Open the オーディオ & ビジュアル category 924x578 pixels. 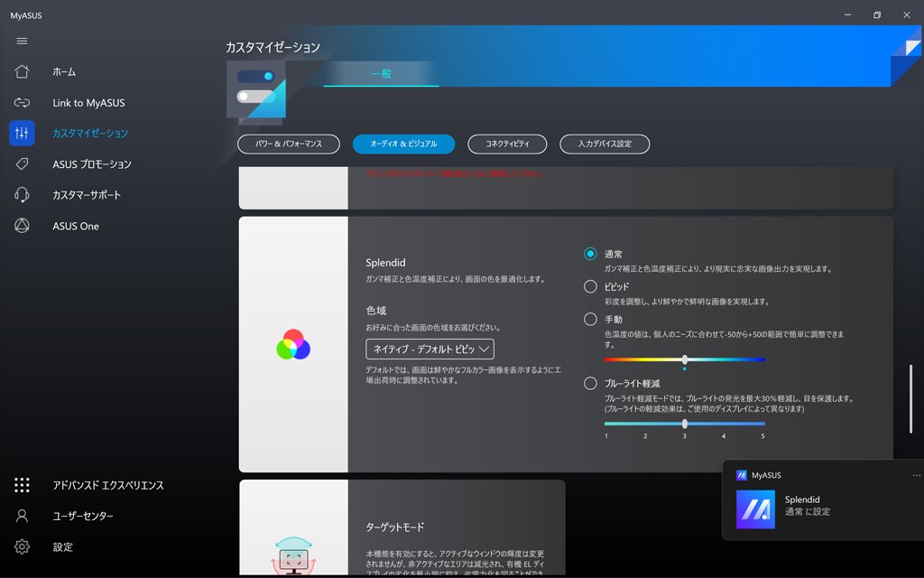[x=403, y=144]
